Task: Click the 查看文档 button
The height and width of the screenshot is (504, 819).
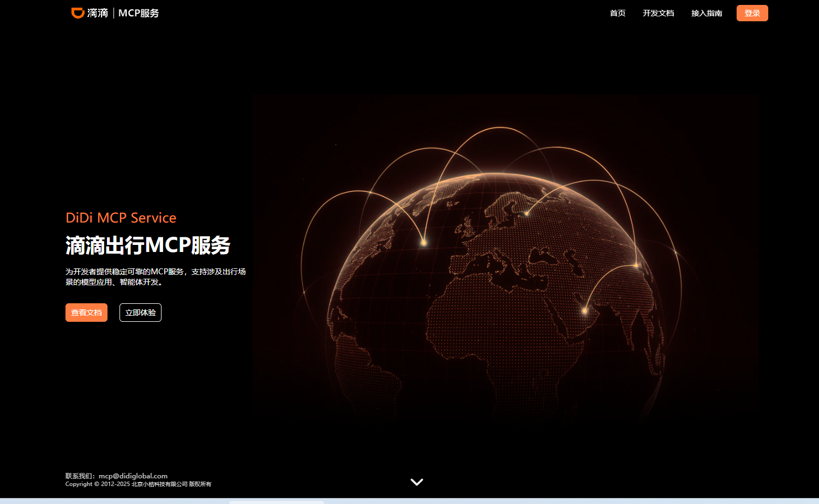Action: pyautogui.click(x=86, y=313)
